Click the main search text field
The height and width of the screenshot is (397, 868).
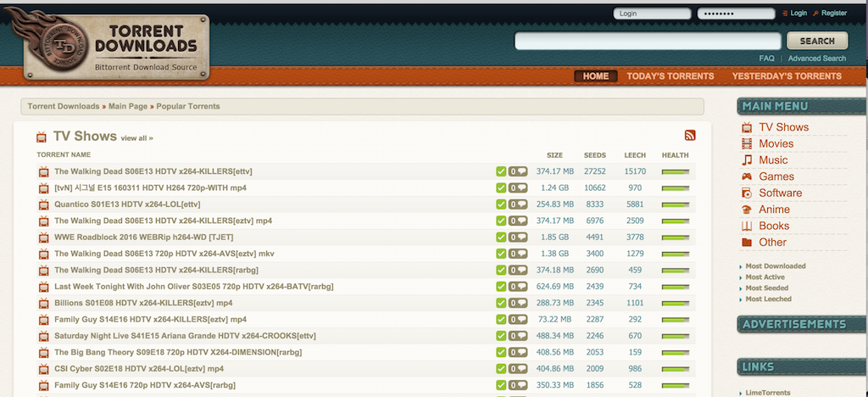pyautogui.click(x=648, y=41)
